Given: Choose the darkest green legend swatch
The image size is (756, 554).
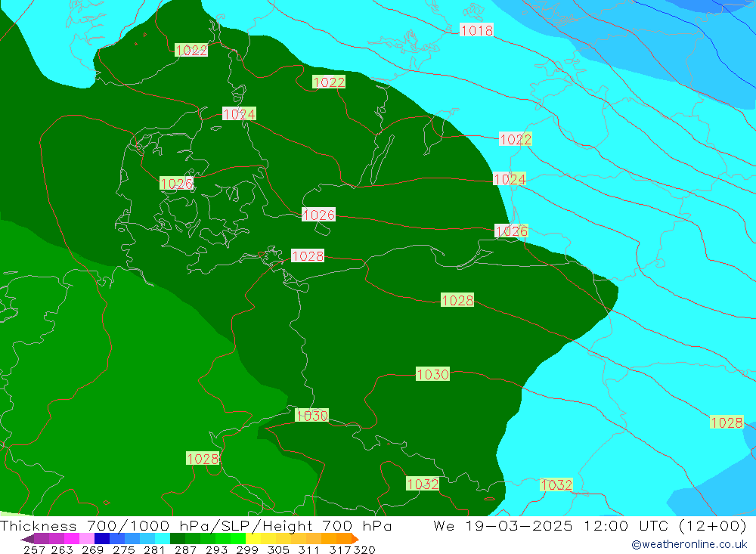Looking at the screenshot, I should click(x=178, y=539).
